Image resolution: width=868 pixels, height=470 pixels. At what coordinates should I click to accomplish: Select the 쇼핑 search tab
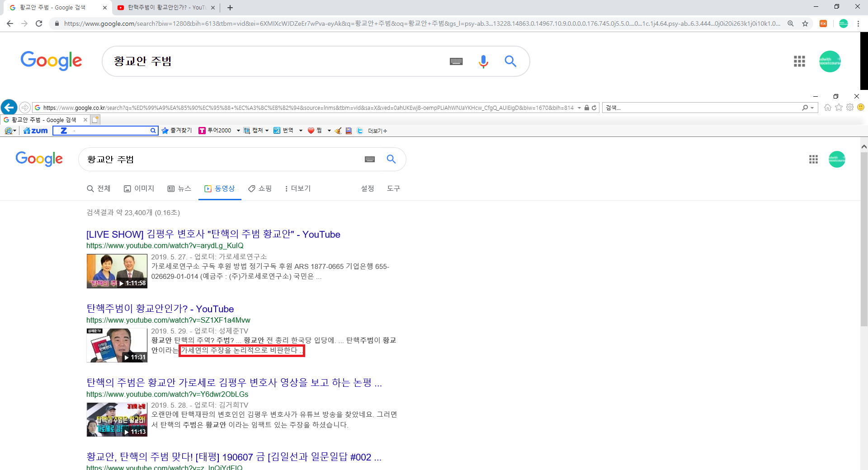[260, 188]
